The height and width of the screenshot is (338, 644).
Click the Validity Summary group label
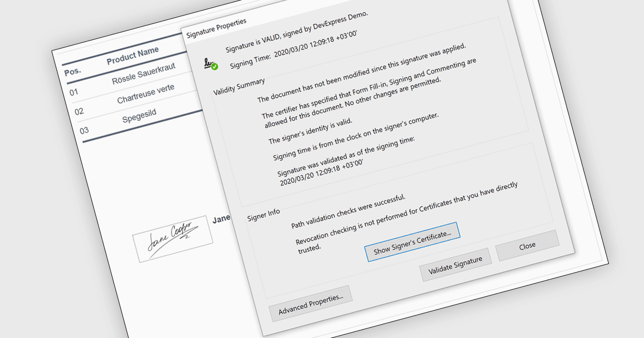pyautogui.click(x=239, y=87)
